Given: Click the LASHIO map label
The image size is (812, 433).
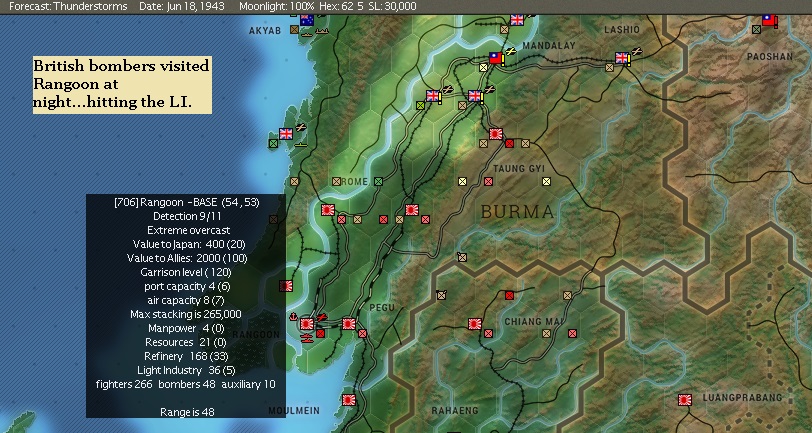Looking at the screenshot, I should pos(622,30).
